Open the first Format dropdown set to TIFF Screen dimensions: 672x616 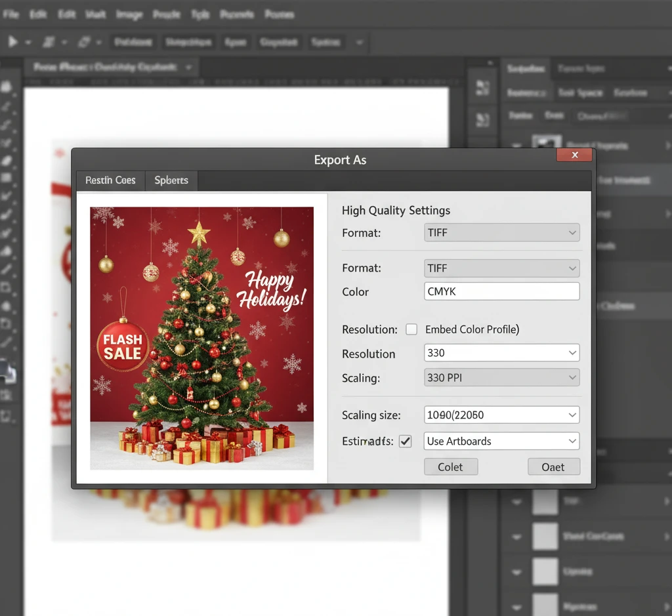pyautogui.click(x=502, y=232)
